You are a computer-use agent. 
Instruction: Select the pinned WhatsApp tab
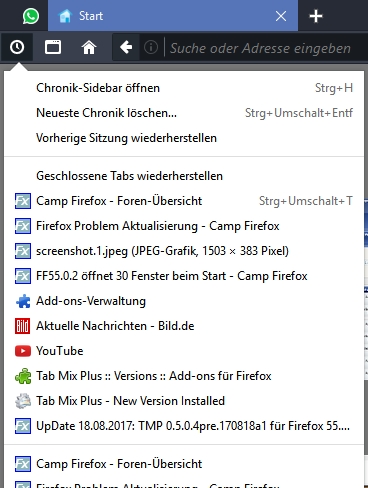(x=31, y=16)
